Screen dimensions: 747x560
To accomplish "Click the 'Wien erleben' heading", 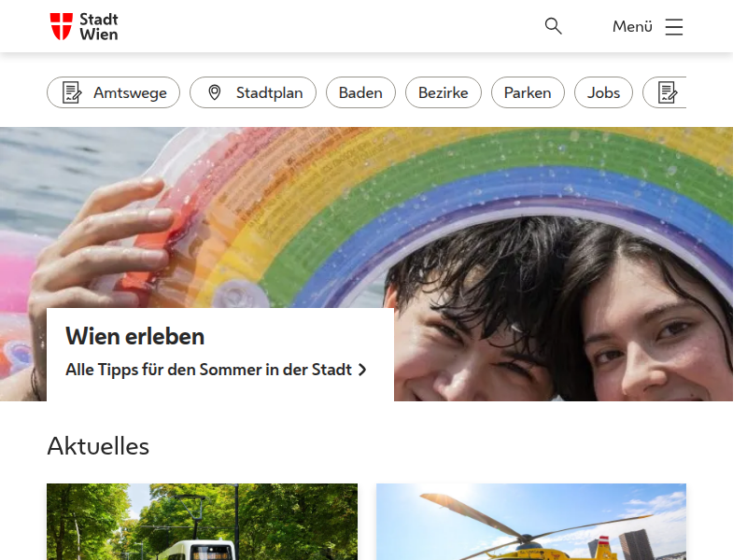I will pyautogui.click(x=134, y=336).
